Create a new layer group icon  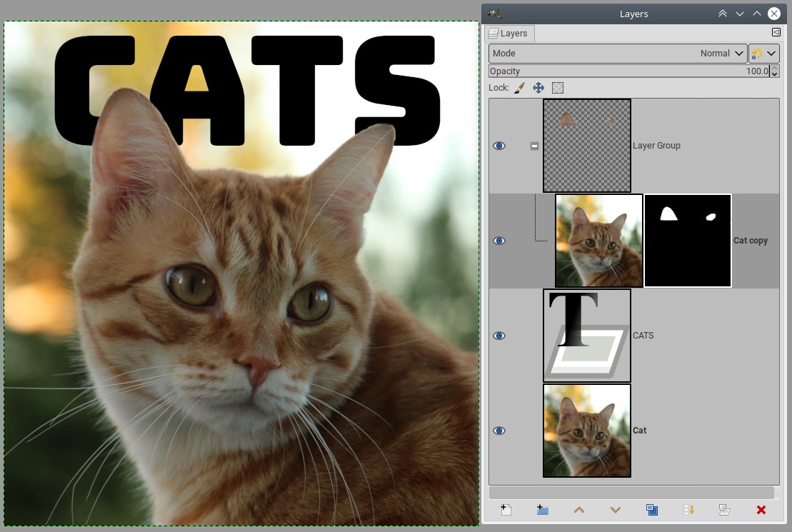click(542, 509)
